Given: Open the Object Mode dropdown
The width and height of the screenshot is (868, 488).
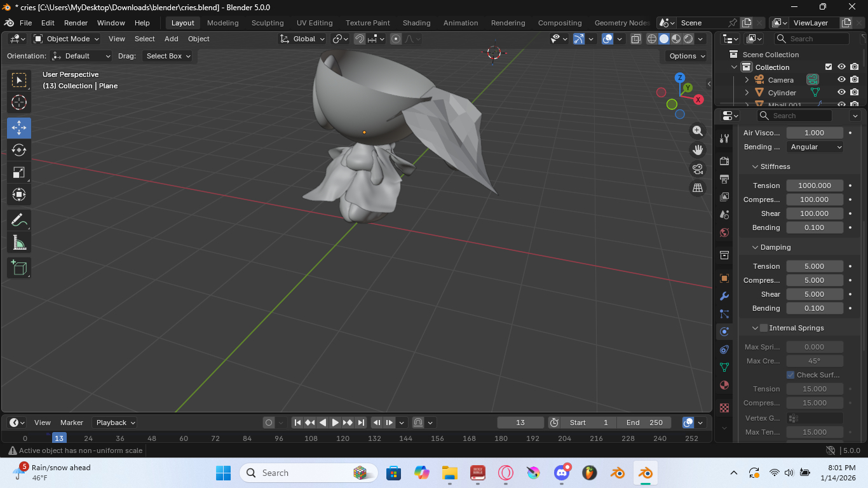Looking at the screenshot, I should (x=67, y=39).
